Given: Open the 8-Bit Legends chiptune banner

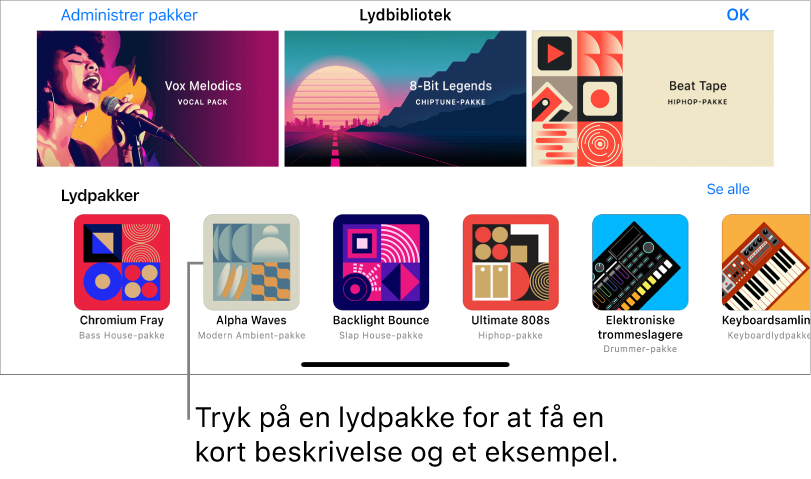Looking at the screenshot, I should pos(406,99).
